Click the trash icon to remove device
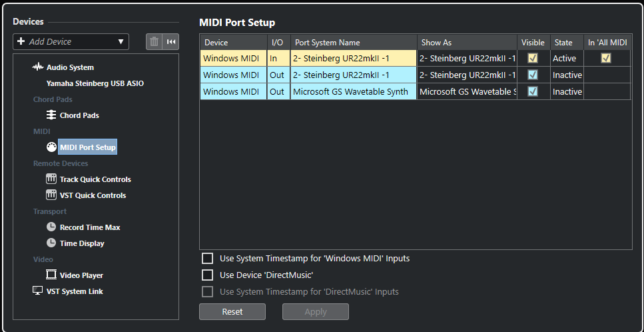The height and width of the screenshot is (332, 644). pos(154,41)
